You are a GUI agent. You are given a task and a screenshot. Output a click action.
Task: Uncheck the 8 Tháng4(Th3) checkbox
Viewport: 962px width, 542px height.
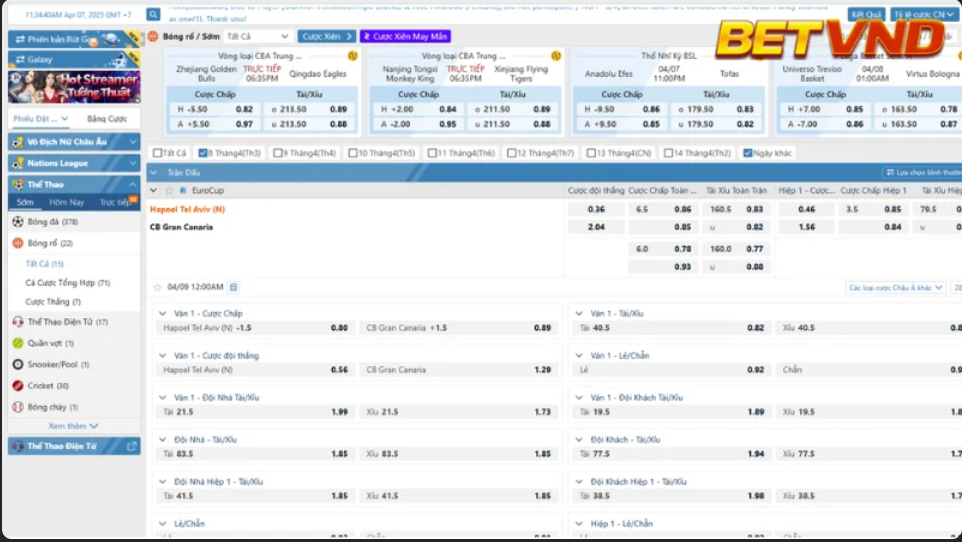tap(203, 153)
